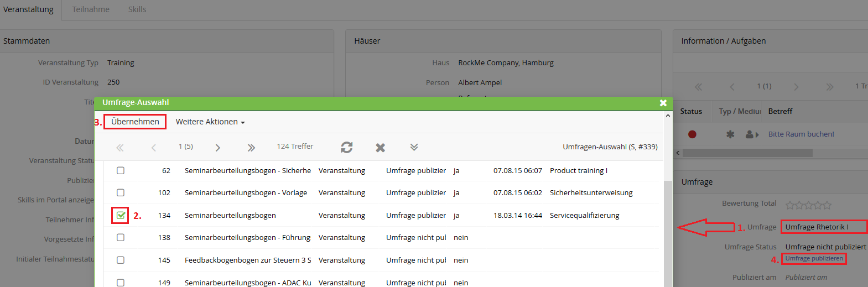Click the red status dot in task row

[692, 134]
